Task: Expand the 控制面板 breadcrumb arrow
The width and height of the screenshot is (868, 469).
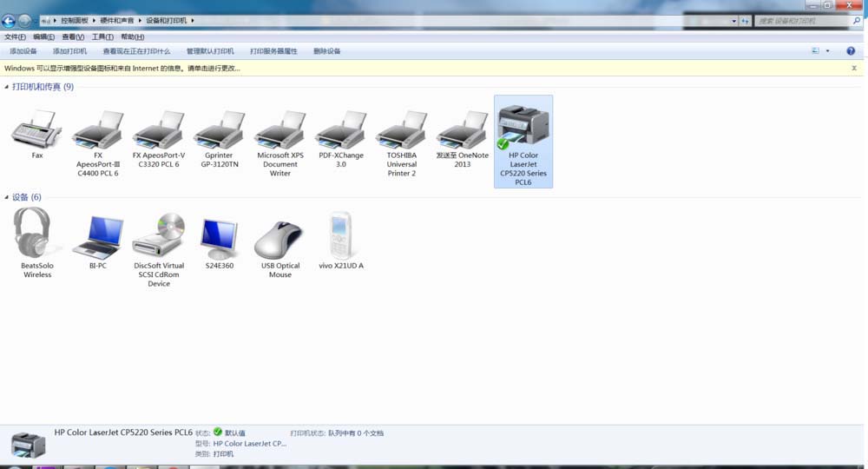Action: (x=94, y=21)
